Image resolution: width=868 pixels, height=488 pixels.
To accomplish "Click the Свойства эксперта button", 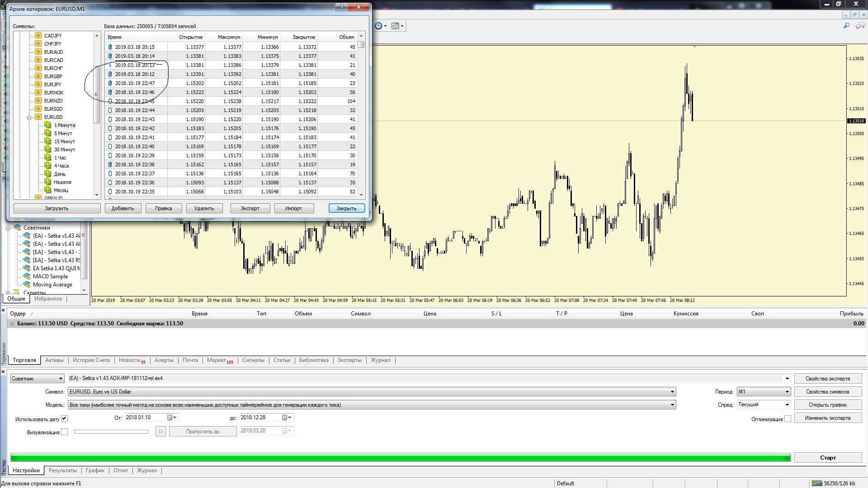I will 828,379.
